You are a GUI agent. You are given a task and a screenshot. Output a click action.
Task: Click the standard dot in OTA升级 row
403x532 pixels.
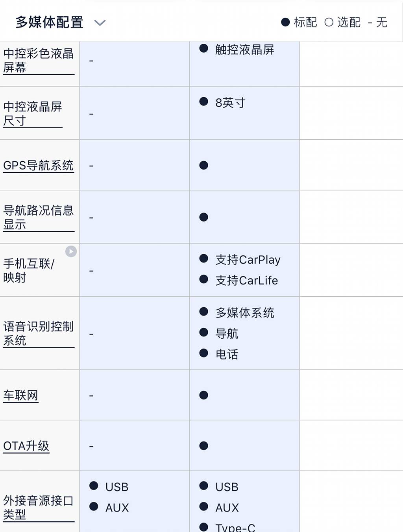point(203,446)
